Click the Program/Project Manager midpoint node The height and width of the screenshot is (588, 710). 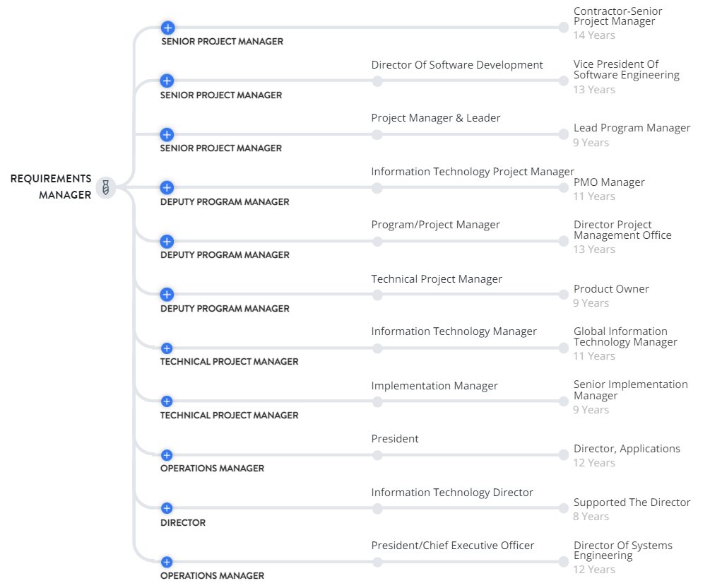tap(377, 242)
